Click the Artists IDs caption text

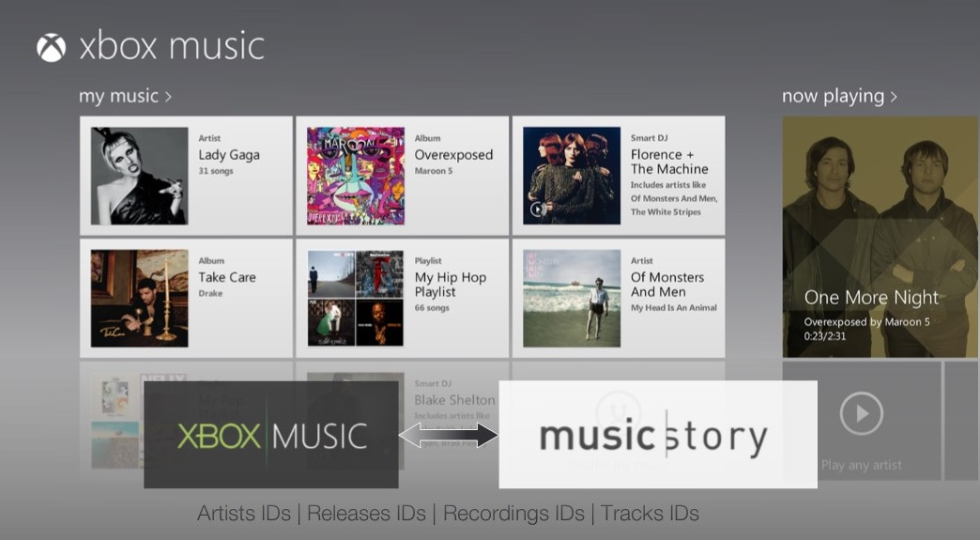[244, 514]
